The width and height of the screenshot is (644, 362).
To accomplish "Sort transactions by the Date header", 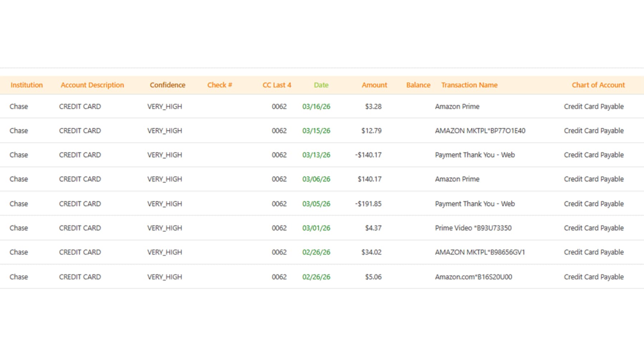I will [321, 85].
